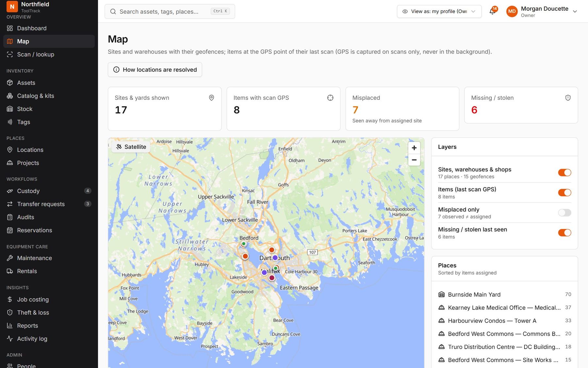Open Custody in the sidebar
Viewport: 588px width, 368px height.
49,191
